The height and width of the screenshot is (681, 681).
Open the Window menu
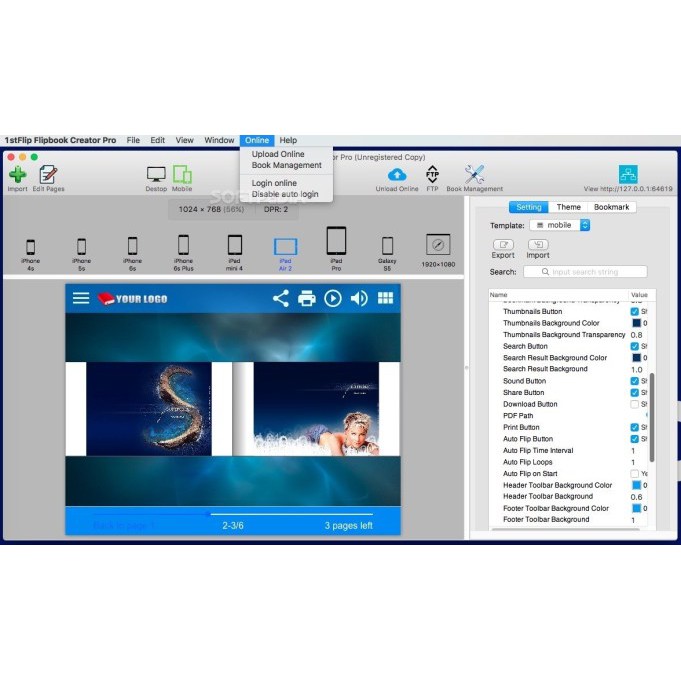[219, 140]
